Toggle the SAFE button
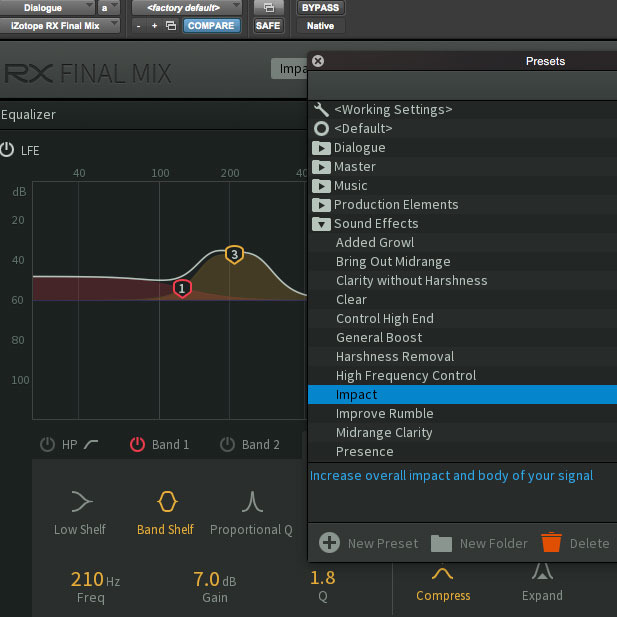617x617 pixels. click(268, 26)
